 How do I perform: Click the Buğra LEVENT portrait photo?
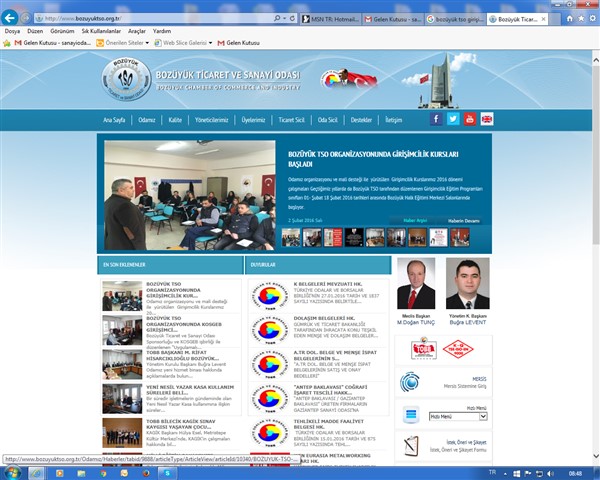pos(468,283)
